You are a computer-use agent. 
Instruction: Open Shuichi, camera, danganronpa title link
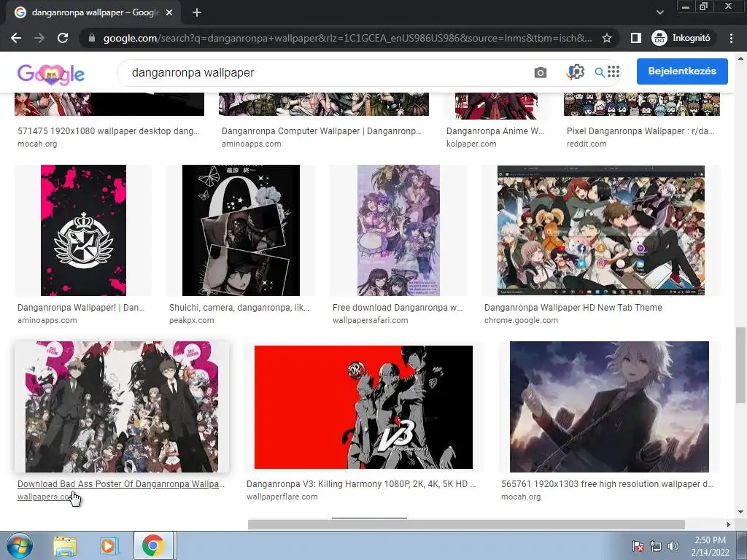[x=239, y=308]
